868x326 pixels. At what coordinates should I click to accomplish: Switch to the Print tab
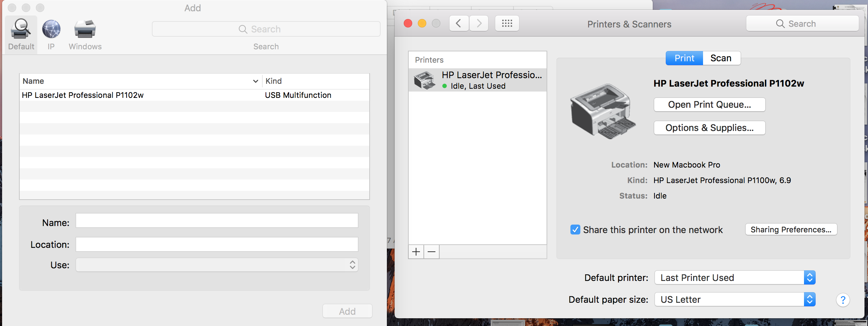click(x=684, y=58)
